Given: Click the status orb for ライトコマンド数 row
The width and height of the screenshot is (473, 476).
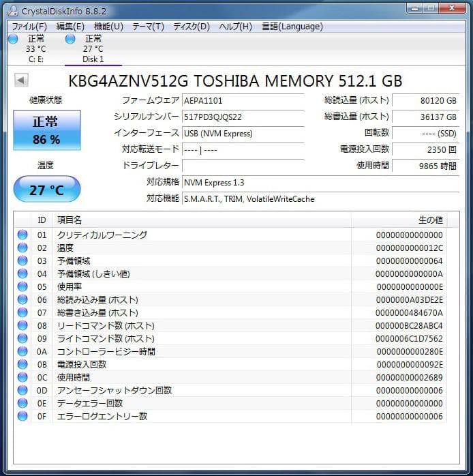Looking at the screenshot, I should pos(22,338).
